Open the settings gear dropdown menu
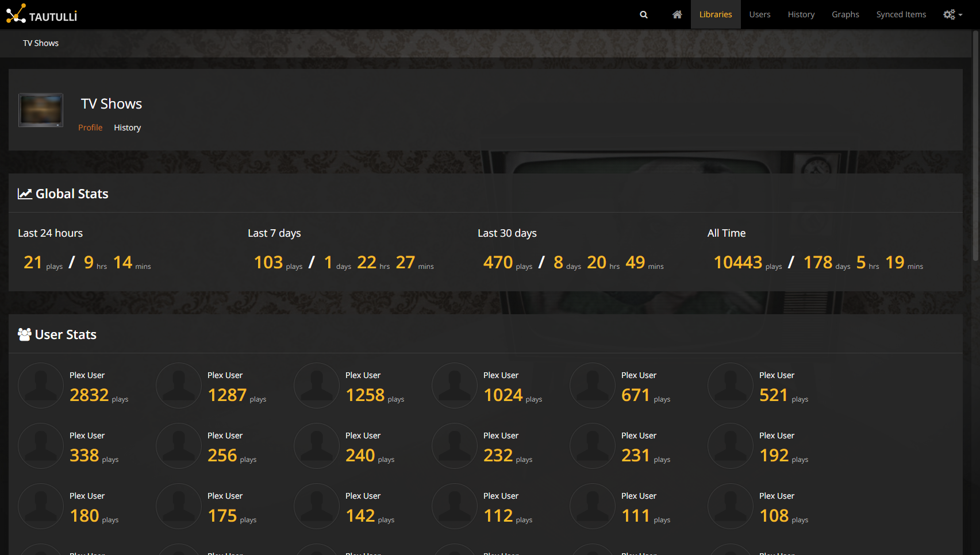 [952, 15]
